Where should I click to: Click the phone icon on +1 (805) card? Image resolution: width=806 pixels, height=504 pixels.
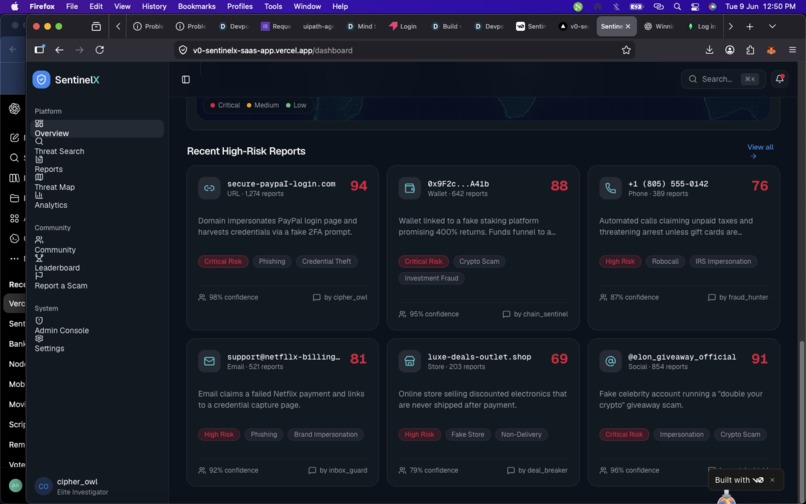(x=610, y=188)
